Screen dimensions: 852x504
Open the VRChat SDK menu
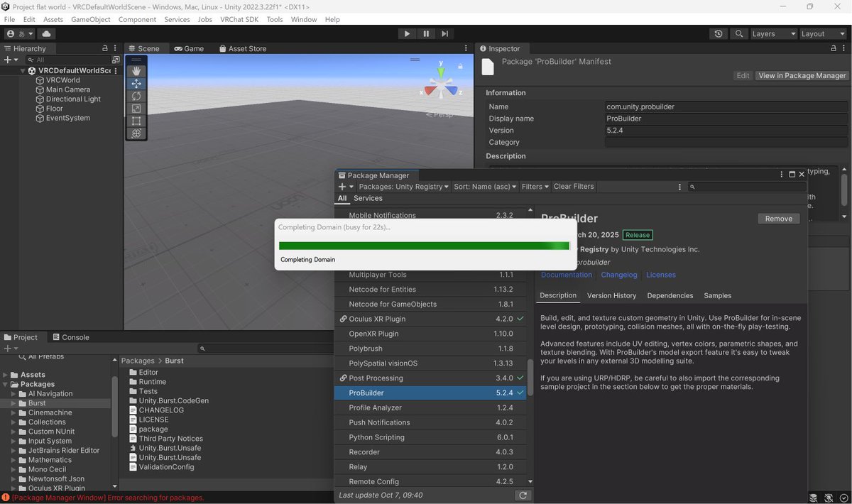[x=239, y=19]
